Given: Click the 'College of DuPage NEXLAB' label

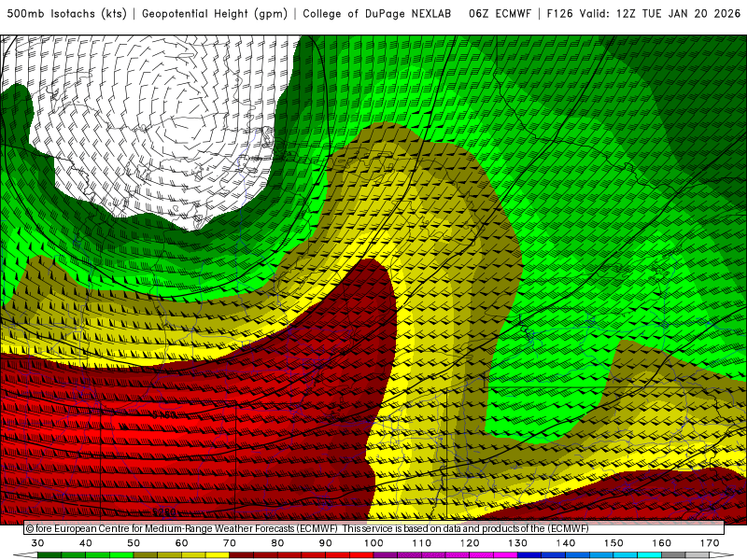Looking at the screenshot, I should coord(377,14).
